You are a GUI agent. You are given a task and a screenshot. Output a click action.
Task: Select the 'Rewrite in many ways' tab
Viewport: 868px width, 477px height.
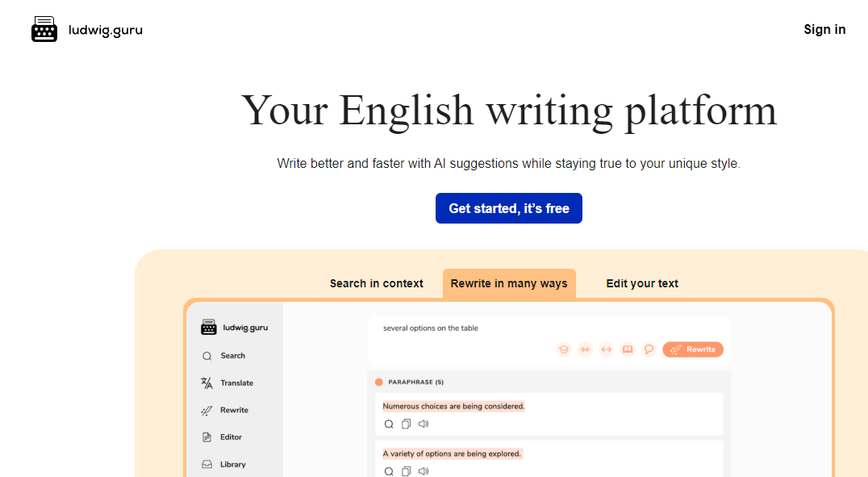[509, 283]
